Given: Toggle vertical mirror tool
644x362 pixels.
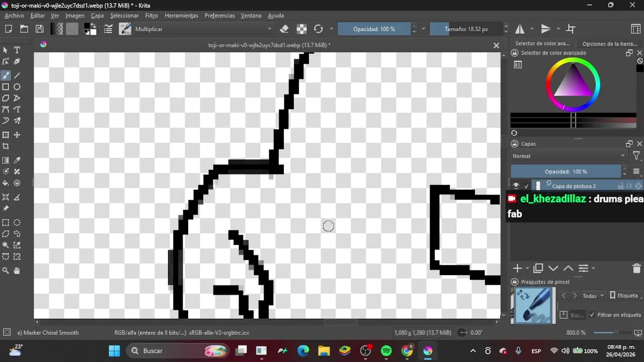Looking at the screenshot, I should 545,29.
